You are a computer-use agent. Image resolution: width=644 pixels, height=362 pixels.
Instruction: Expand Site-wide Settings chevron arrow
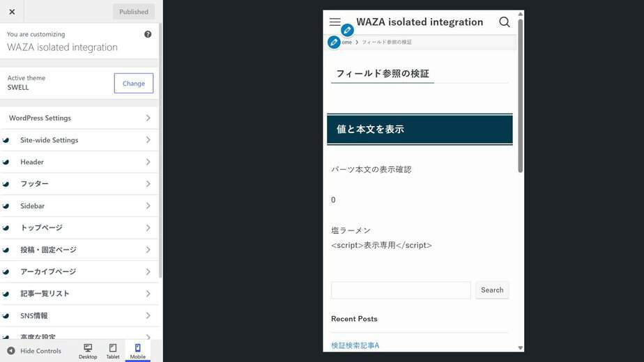coord(148,141)
